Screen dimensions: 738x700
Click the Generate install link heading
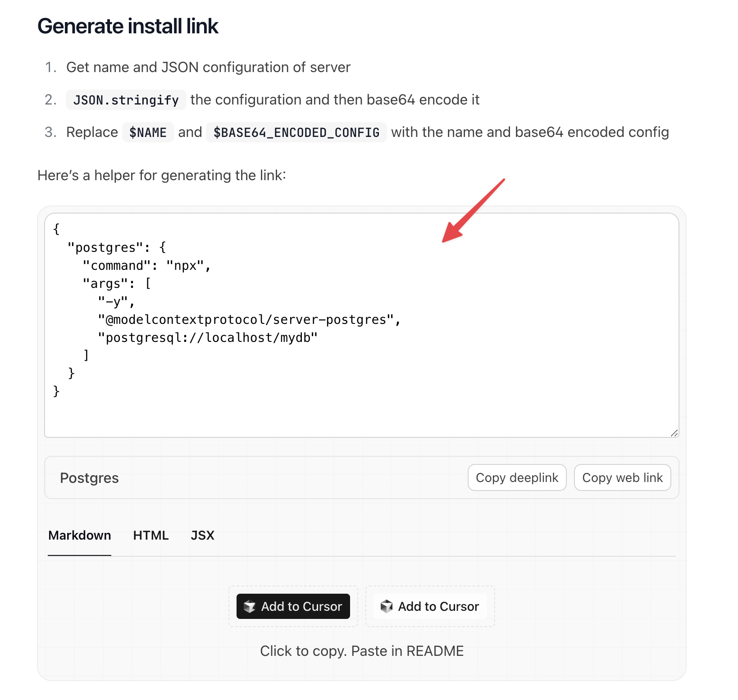(x=128, y=26)
